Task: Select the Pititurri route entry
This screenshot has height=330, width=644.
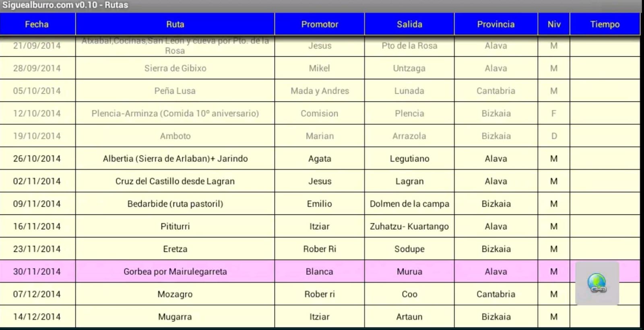Action: click(175, 227)
